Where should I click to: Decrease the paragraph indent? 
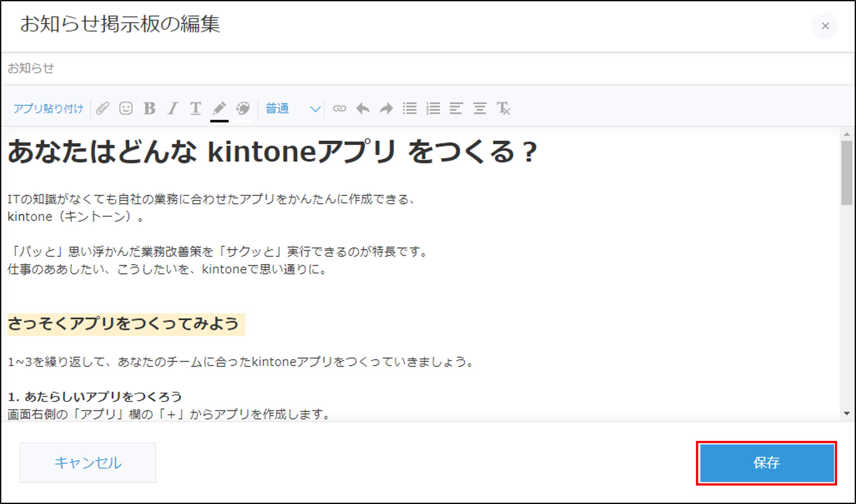[456, 109]
